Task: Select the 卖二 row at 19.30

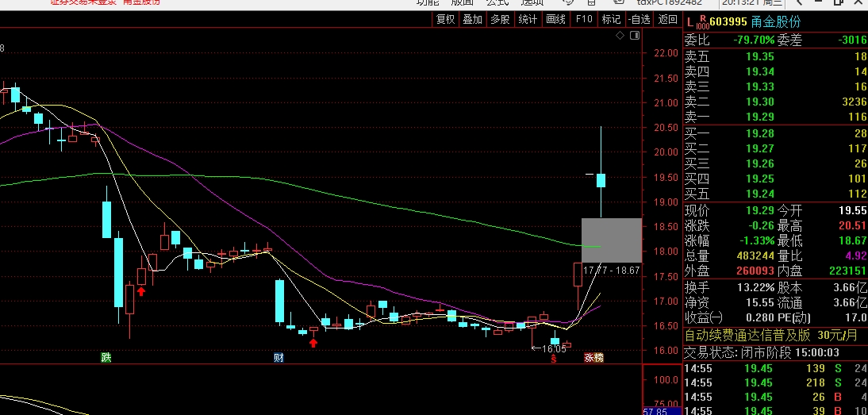Action: coord(775,102)
